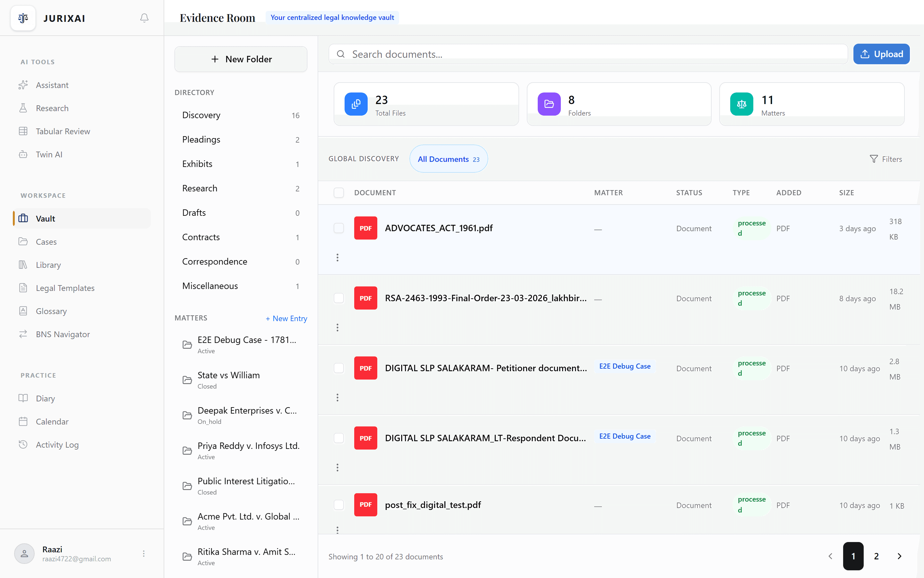The height and width of the screenshot is (578, 924).
Task: Click the Raazi profile avatar
Action: [24, 554]
